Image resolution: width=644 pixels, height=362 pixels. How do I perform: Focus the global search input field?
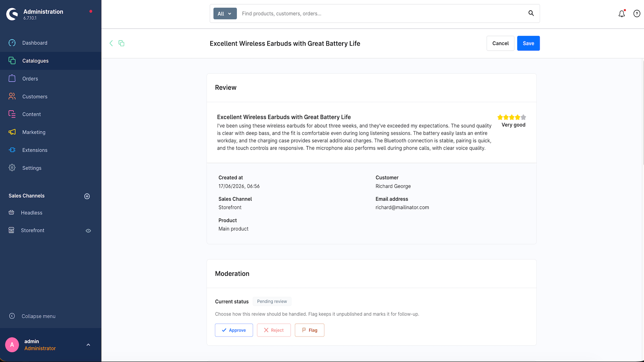pyautogui.click(x=382, y=14)
